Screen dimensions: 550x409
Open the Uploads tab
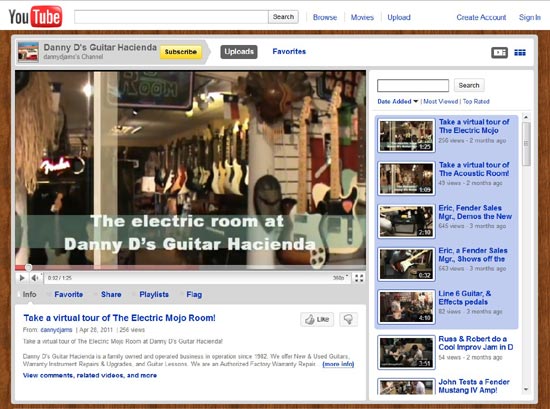pyautogui.click(x=239, y=52)
